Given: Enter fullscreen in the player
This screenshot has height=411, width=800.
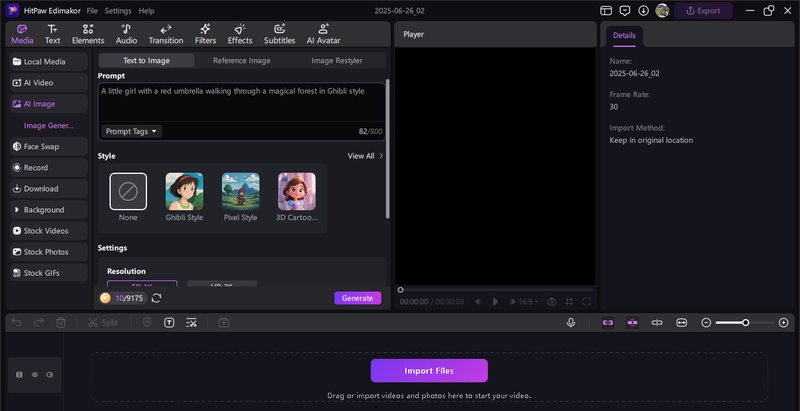Looking at the screenshot, I should coord(587,302).
